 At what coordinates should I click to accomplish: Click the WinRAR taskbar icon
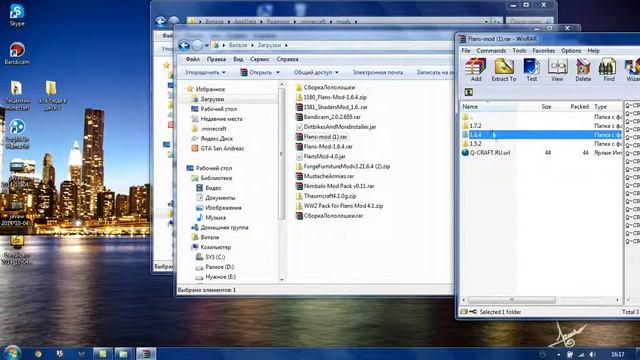[146, 353]
